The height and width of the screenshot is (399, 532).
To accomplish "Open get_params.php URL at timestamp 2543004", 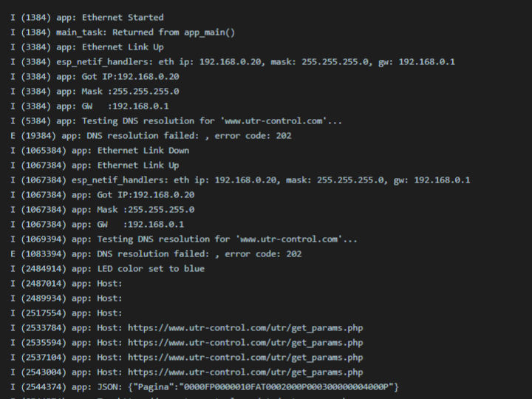I will click(245, 372).
